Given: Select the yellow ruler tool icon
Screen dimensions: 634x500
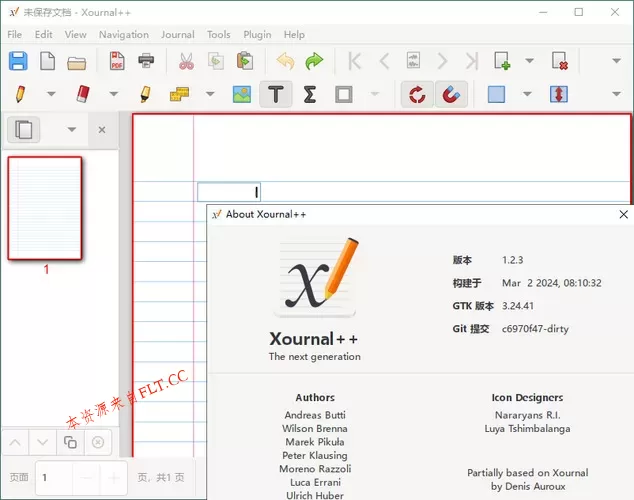Looking at the screenshot, I should click(x=179, y=94).
